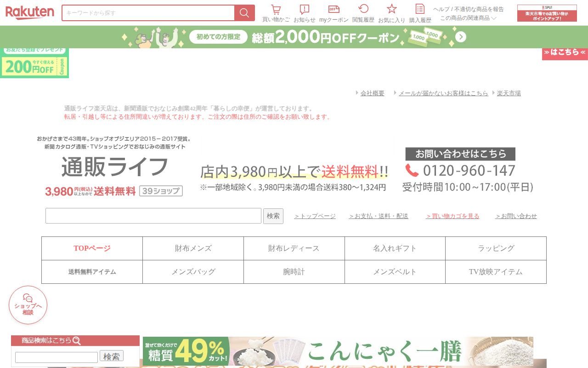588x368 pixels.
Task: Click the sidebar 検索 button
Action: (x=112, y=356)
